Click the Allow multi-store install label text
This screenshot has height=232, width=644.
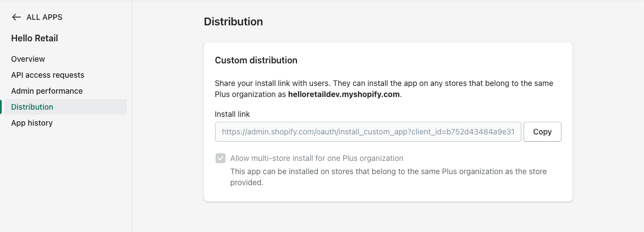pyautogui.click(x=317, y=158)
